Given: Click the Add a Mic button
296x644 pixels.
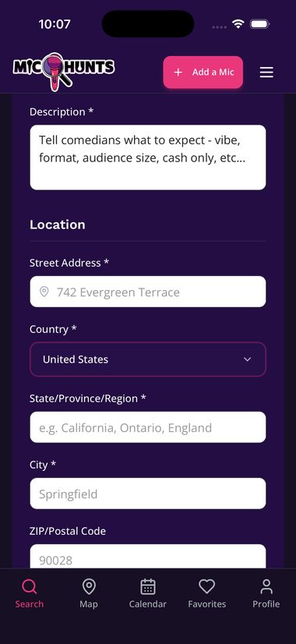Looking at the screenshot, I should 203,73.
